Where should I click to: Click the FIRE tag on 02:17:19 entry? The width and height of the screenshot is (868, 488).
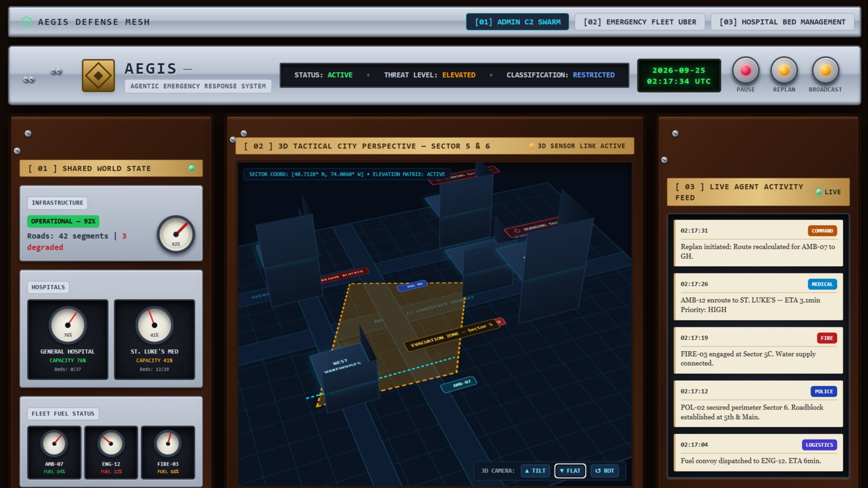pyautogui.click(x=827, y=338)
